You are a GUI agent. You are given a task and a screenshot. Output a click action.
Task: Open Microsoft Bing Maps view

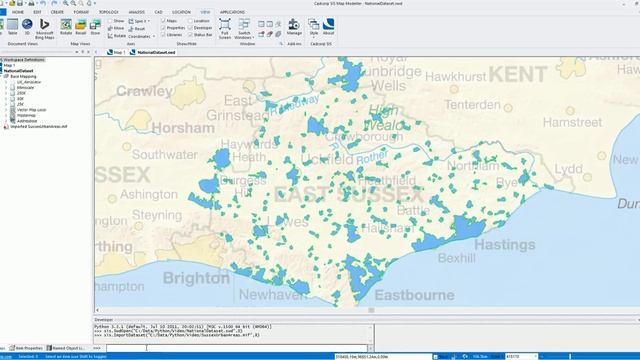pos(44,29)
